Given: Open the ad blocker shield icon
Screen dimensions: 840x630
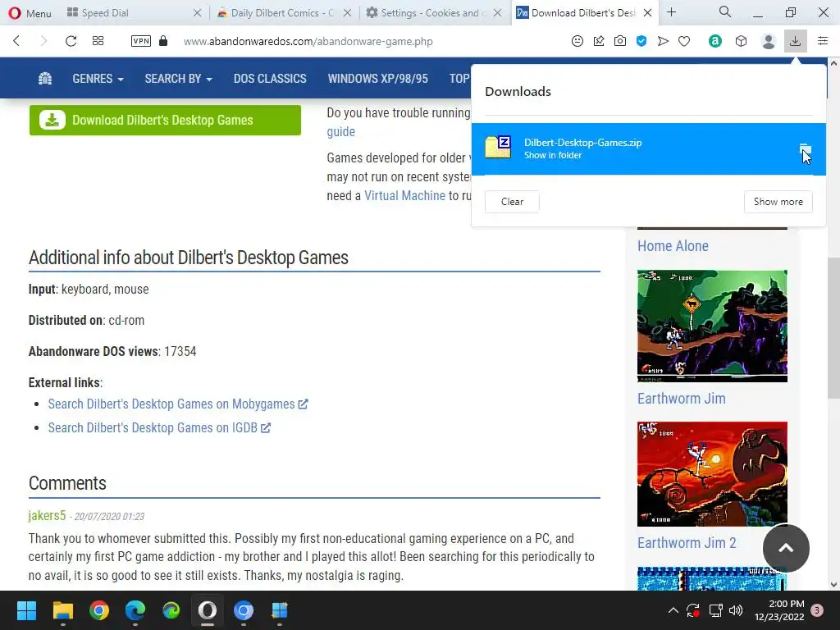Looking at the screenshot, I should tap(641, 41).
